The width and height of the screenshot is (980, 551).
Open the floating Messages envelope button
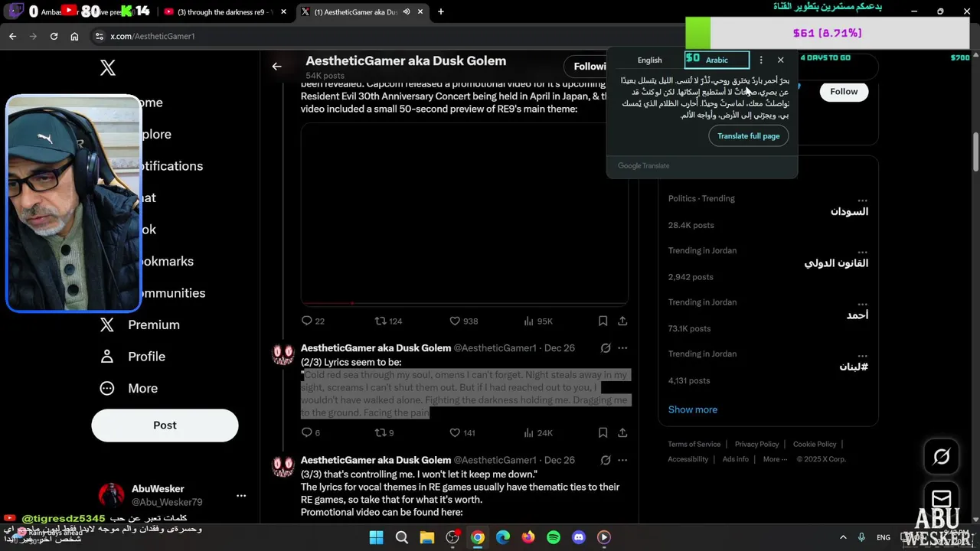click(942, 498)
